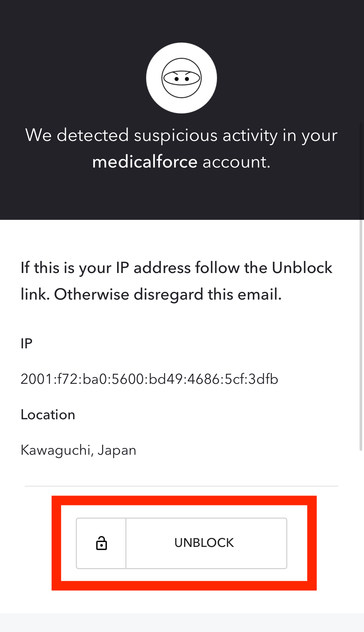The image size is (364, 632).
Task: Select the IPv6 address starting with 2001:f72
Action: click(149, 379)
